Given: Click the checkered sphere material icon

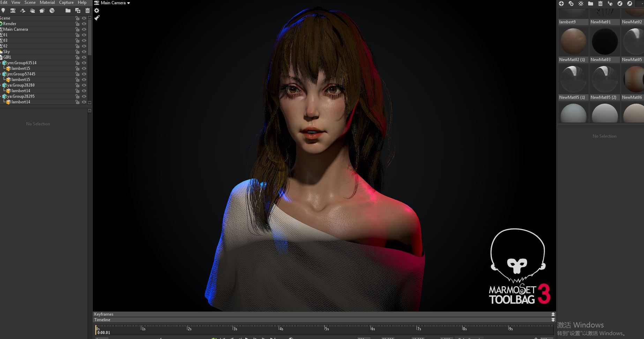Looking at the screenshot, I should click(x=581, y=3).
